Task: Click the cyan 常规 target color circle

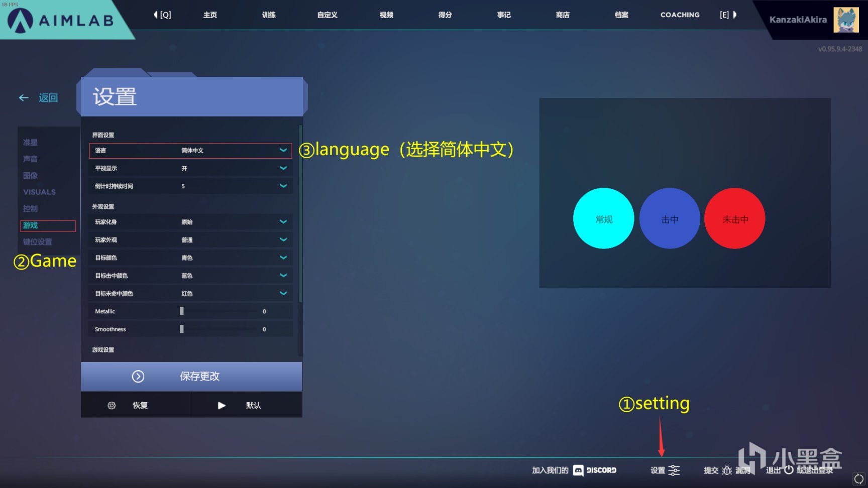Action: point(604,218)
